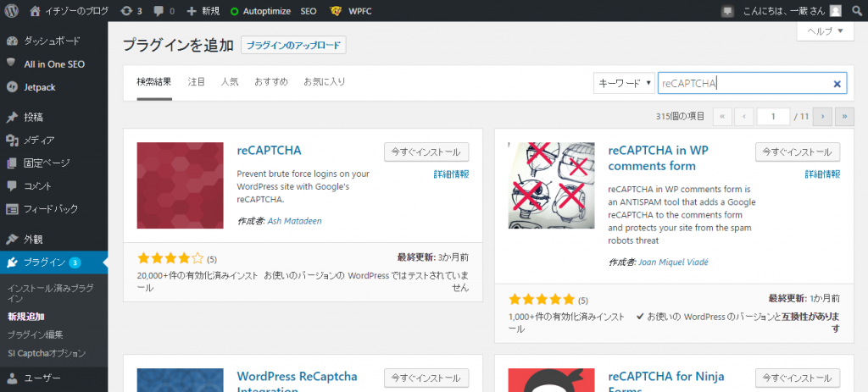
Task: Open 詳細情報 for reCAPTCHA plugin
Action: pos(451,174)
